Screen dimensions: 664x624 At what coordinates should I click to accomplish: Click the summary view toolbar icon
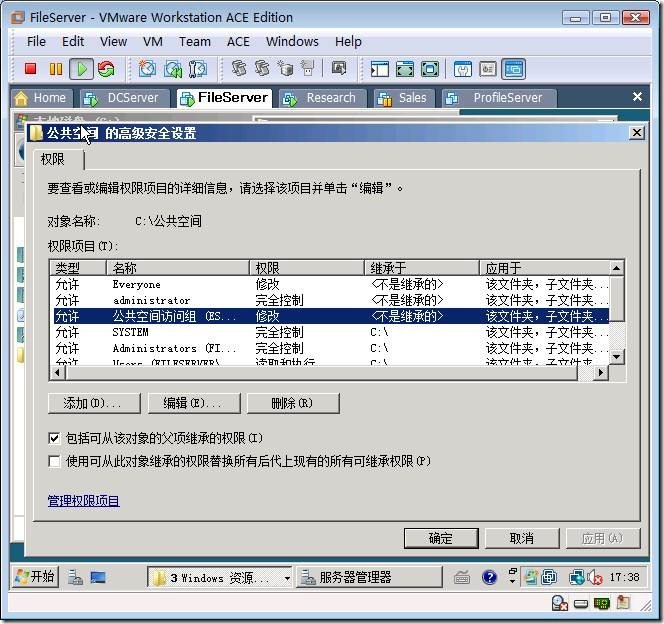[462, 69]
